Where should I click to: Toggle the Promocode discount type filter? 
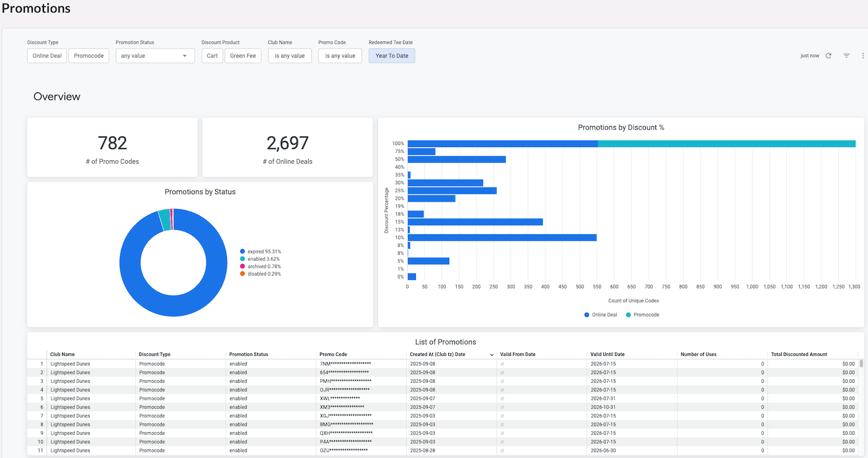[x=89, y=56]
